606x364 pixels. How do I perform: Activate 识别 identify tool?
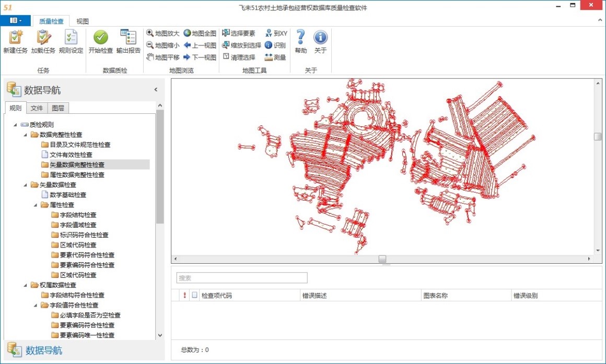click(x=275, y=45)
